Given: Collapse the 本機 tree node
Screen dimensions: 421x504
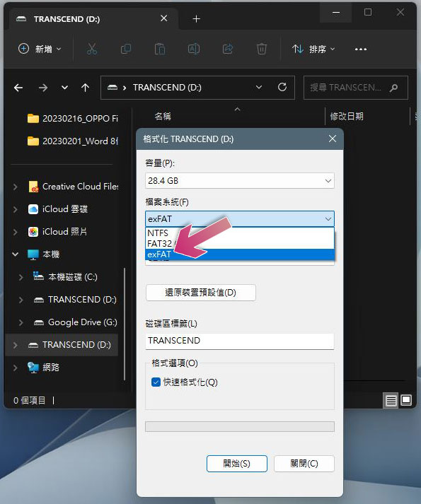Looking at the screenshot, I should pyautogui.click(x=15, y=254).
